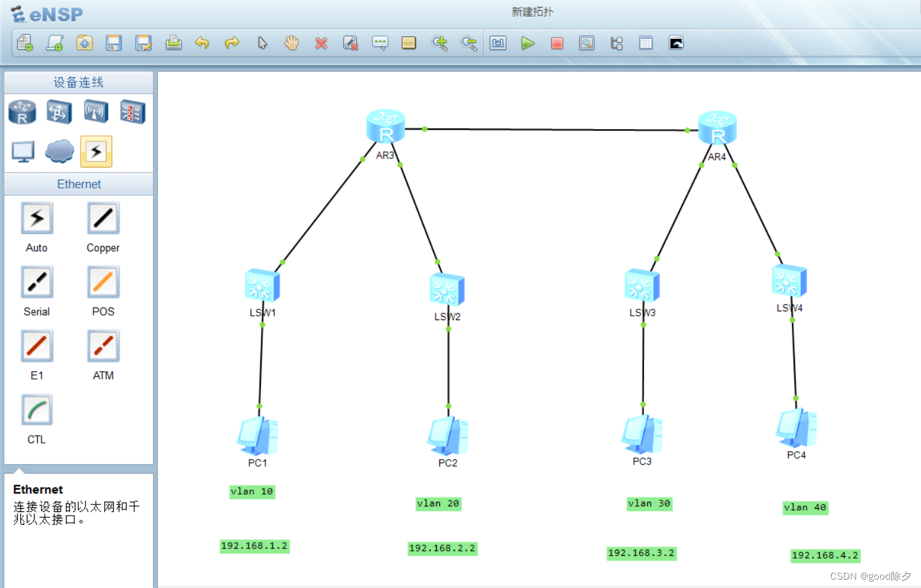
Task: Select the Switch device category
Action: [59, 112]
